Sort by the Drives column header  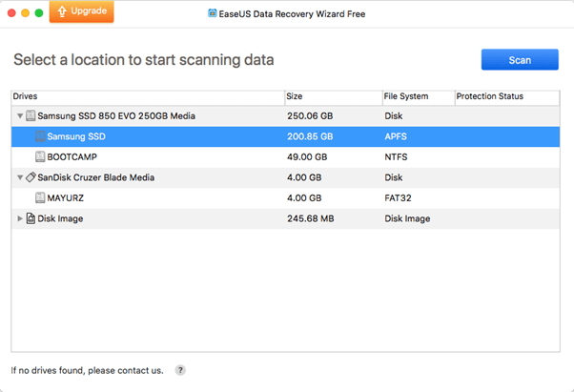click(148, 97)
